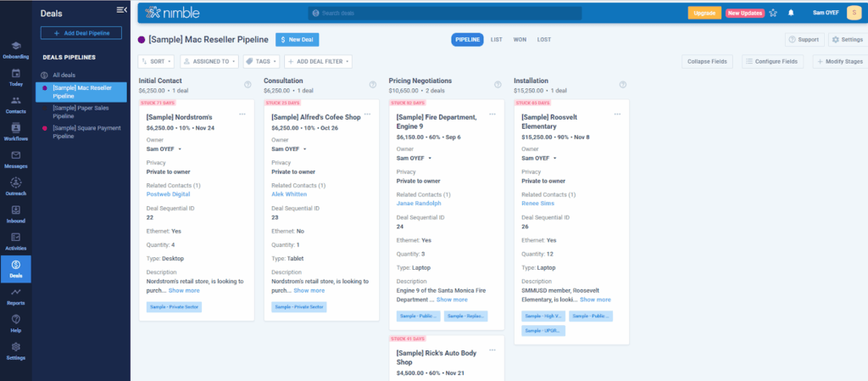Switch to the Won tab

click(520, 39)
